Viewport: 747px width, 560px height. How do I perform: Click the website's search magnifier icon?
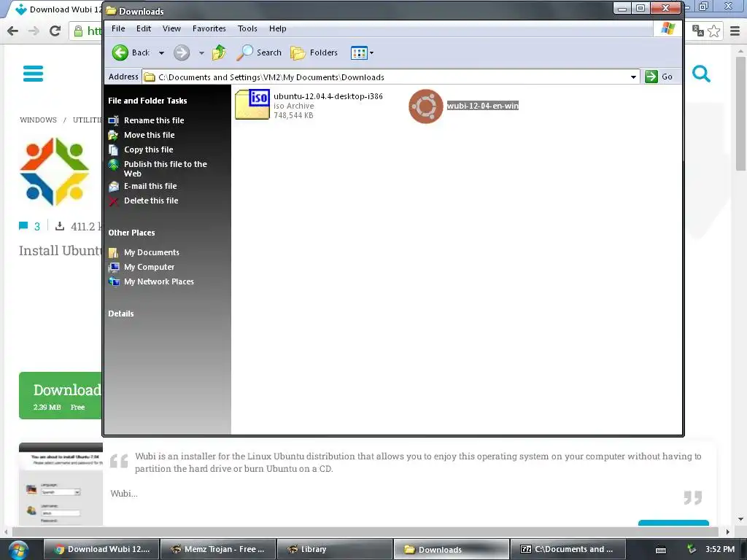tap(701, 74)
